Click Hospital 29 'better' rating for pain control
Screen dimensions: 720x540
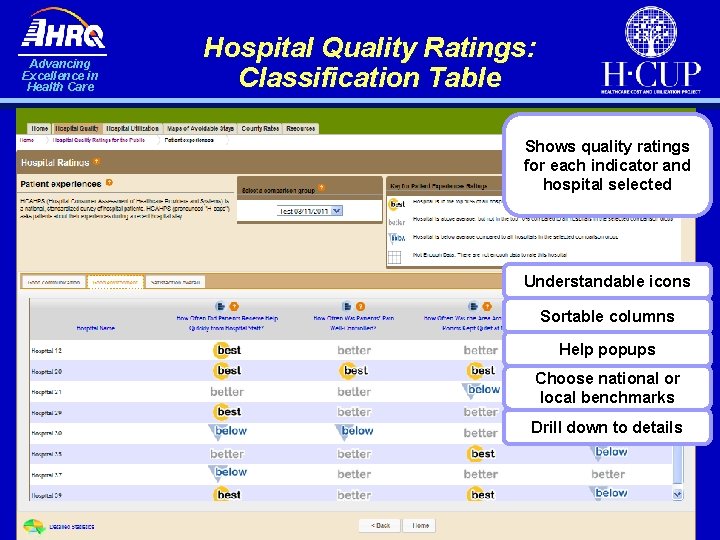354,412
